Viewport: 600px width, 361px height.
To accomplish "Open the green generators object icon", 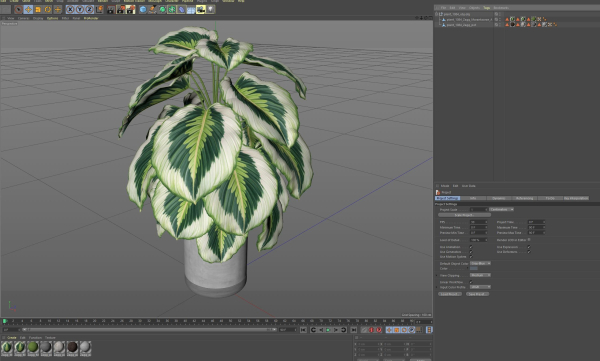I will click(162, 10).
